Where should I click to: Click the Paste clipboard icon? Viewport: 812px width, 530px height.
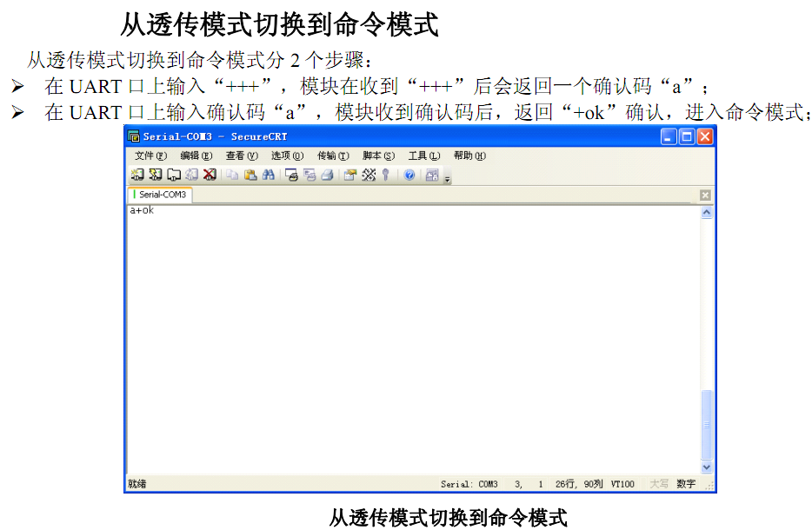[x=250, y=175]
